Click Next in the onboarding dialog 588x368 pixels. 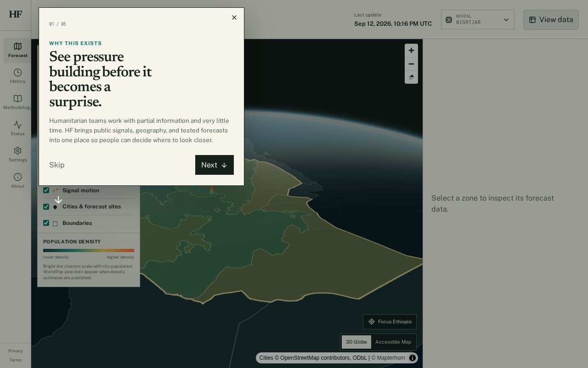(x=215, y=165)
